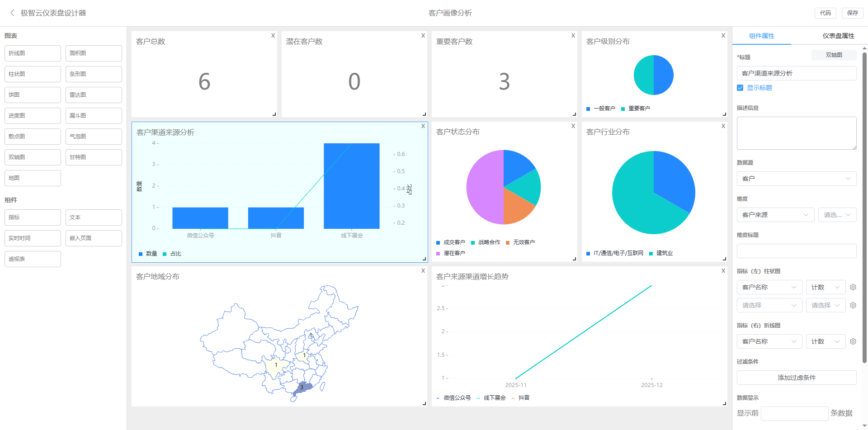Click resize corner of 客户行业分布 card
Screen dimensions: 868x430
click(724, 259)
